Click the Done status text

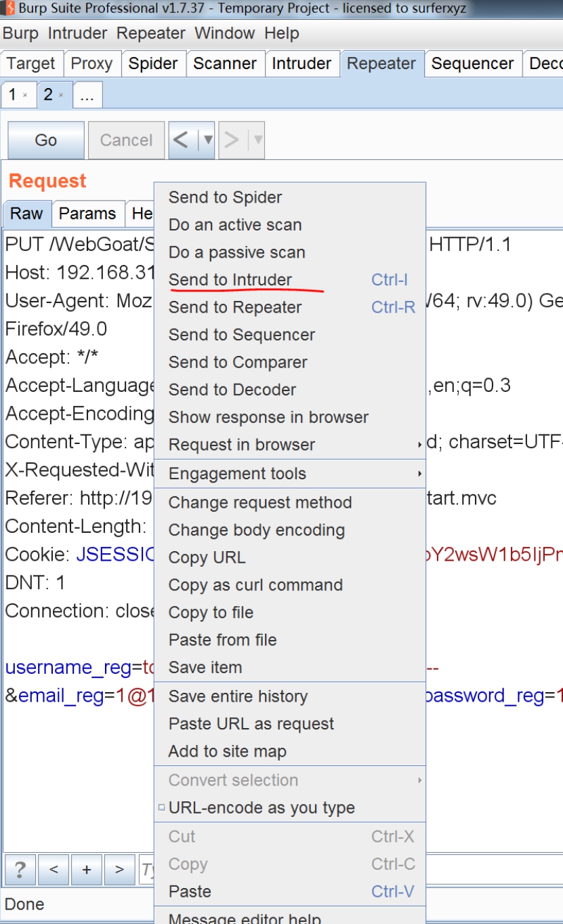24,904
